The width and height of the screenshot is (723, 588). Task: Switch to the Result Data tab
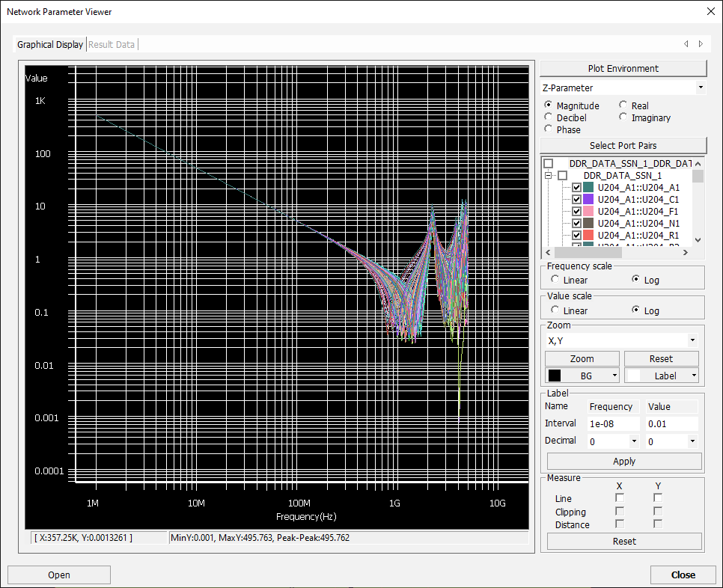112,44
